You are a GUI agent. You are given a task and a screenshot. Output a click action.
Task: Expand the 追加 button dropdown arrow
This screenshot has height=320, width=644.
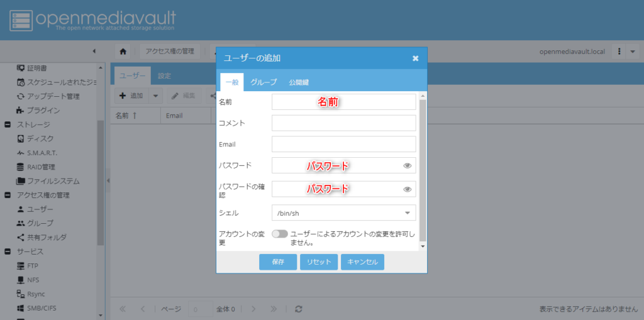tap(155, 96)
